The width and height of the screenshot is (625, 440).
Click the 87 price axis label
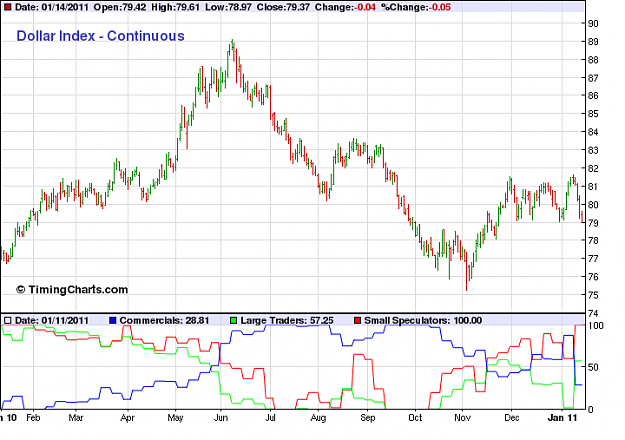(593, 78)
